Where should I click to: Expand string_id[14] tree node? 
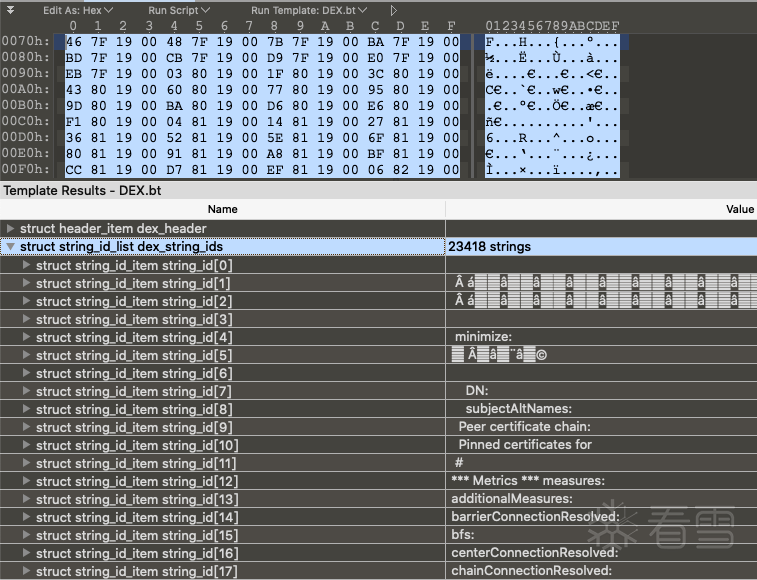pyautogui.click(x=27, y=517)
